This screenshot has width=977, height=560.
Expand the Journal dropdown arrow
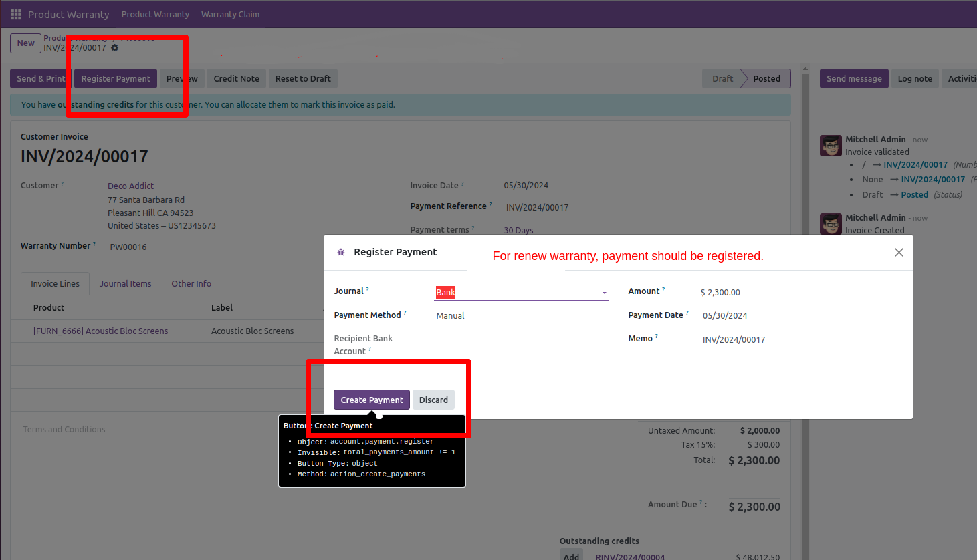point(604,293)
